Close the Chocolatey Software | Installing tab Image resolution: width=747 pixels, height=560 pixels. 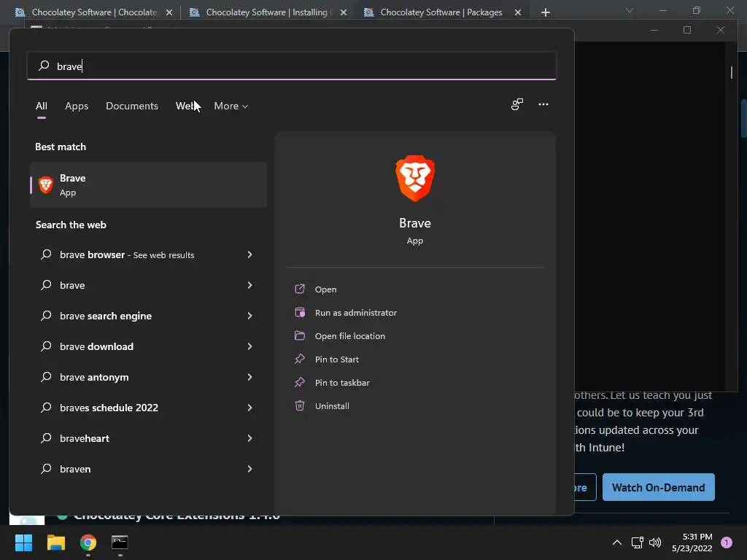click(344, 12)
